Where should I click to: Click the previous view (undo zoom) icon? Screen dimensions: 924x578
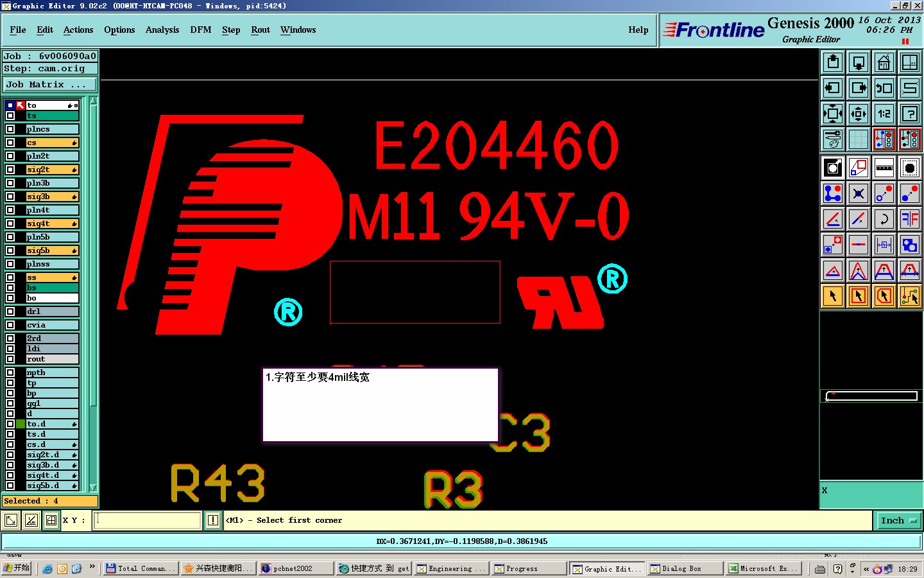pyautogui.click(x=884, y=88)
